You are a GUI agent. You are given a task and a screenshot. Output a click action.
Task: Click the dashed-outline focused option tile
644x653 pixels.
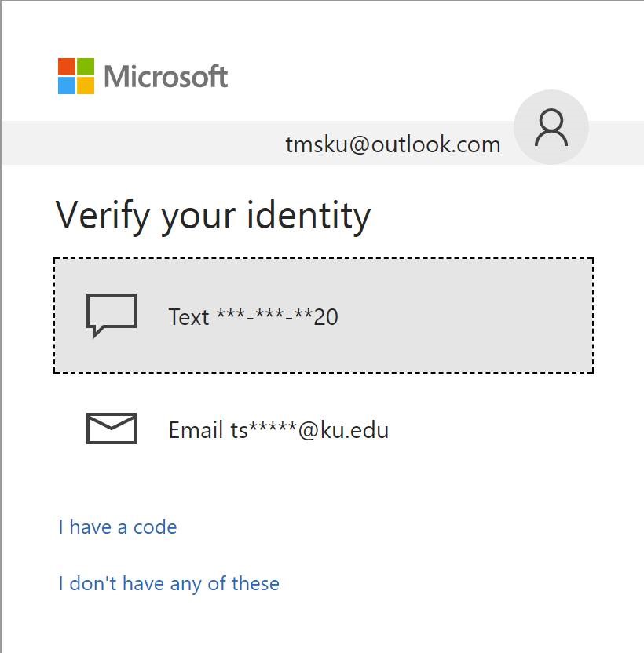tap(324, 316)
